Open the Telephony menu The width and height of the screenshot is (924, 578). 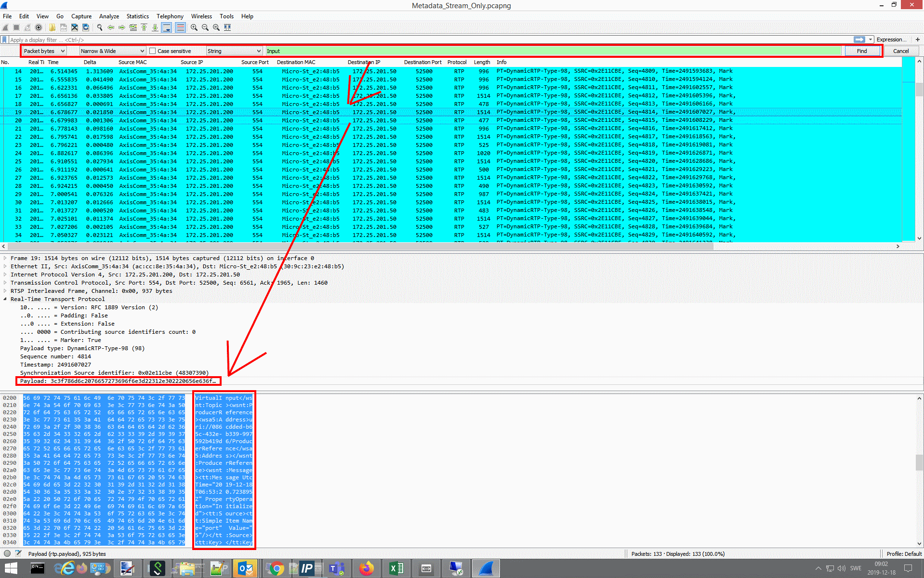click(170, 16)
